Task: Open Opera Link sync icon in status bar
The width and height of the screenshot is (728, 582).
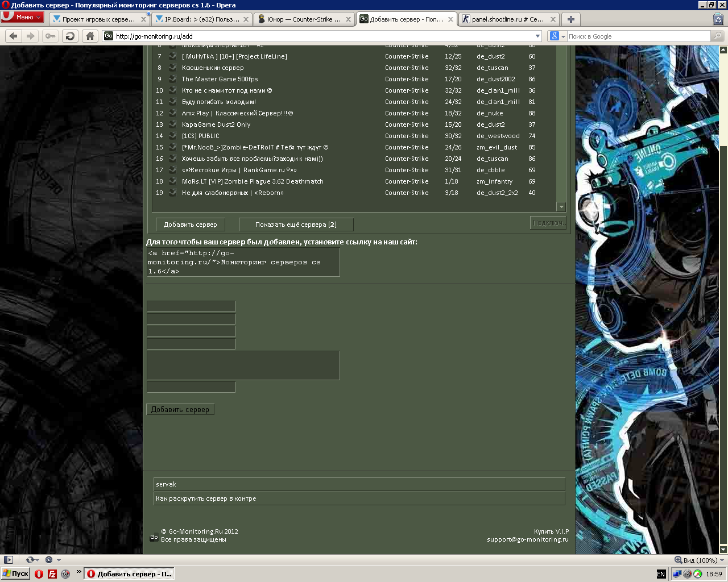Action: tap(30, 560)
